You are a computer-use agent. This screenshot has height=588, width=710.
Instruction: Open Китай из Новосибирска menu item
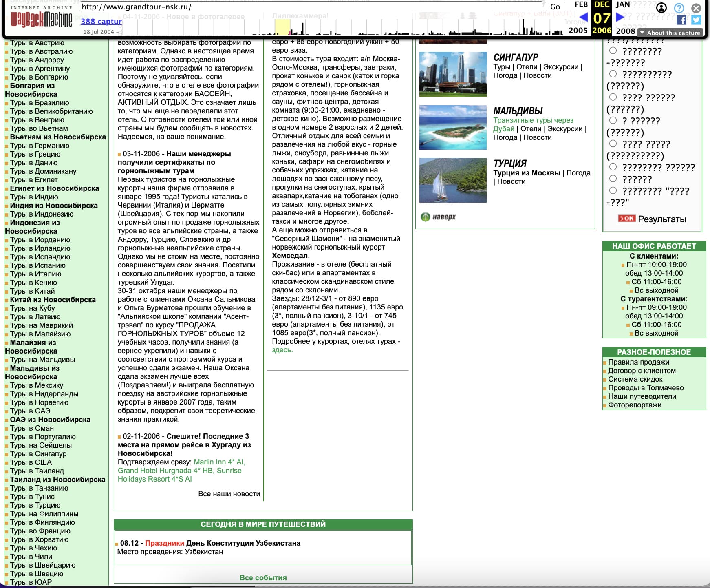pyautogui.click(x=53, y=300)
